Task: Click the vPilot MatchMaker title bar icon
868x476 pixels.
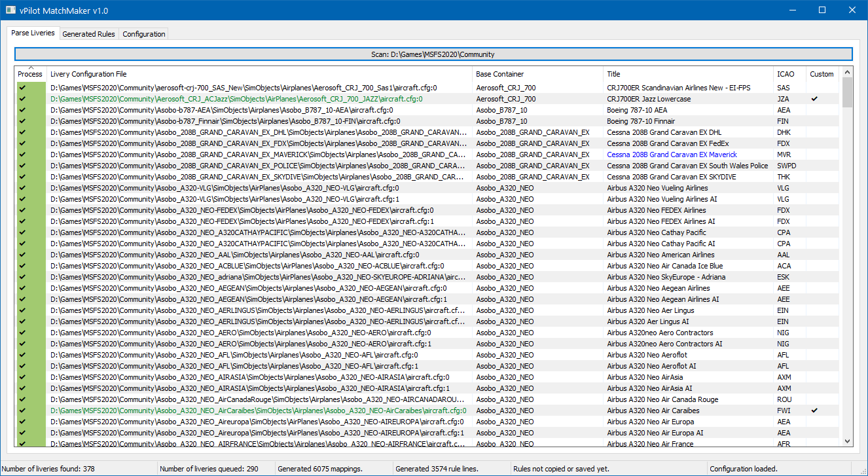Action: [x=10, y=10]
